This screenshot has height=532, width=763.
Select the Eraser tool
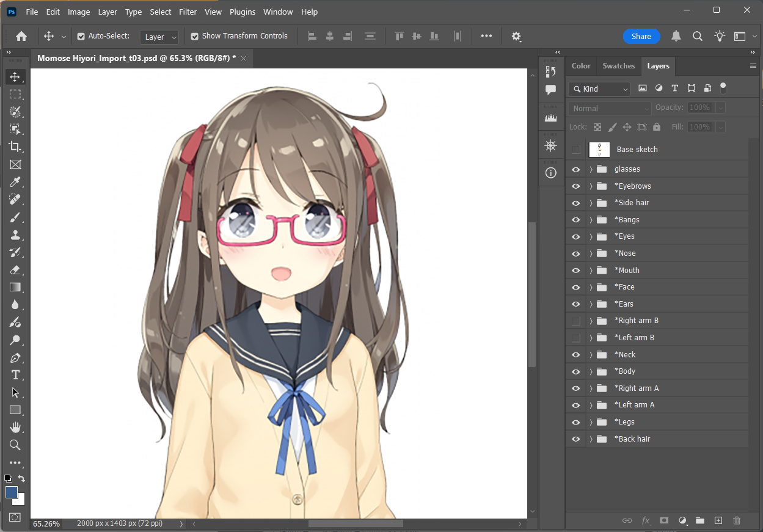click(15, 270)
